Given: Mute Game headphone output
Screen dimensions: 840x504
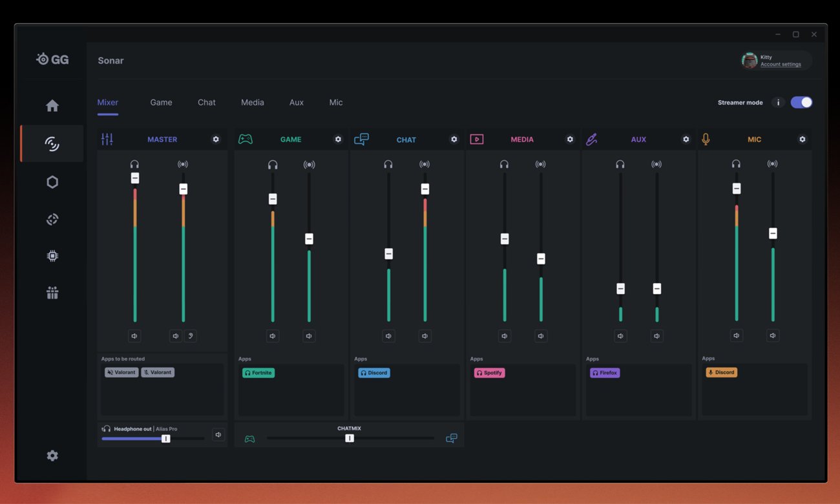Looking at the screenshot, I should 273,336.
